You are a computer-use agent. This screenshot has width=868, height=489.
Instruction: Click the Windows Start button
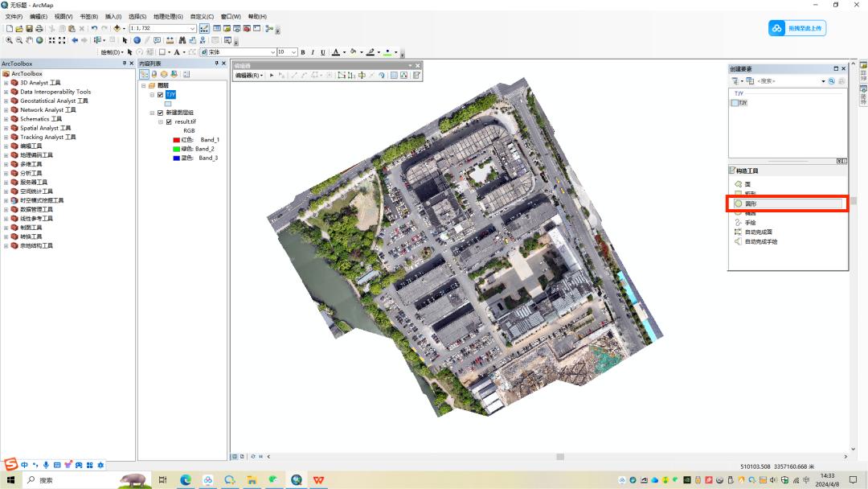tap(10, 480)
